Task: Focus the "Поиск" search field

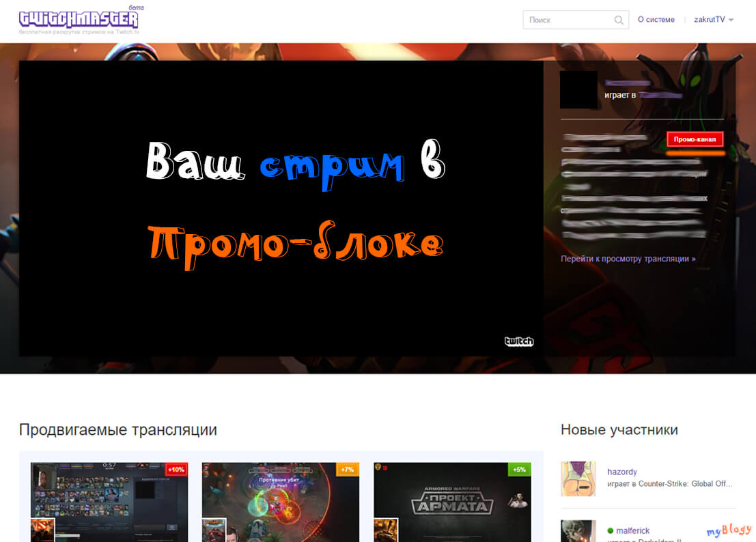Action: tap(568, 20)
